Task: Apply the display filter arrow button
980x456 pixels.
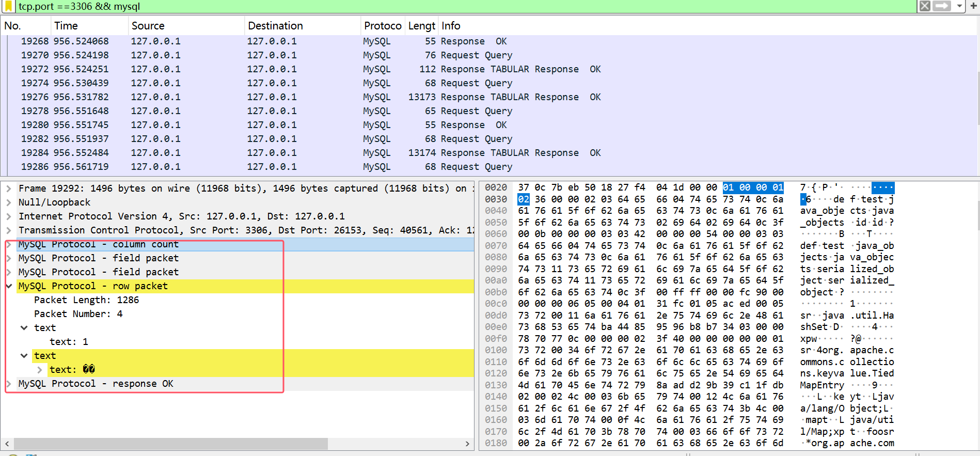Action: coord(942,6)
